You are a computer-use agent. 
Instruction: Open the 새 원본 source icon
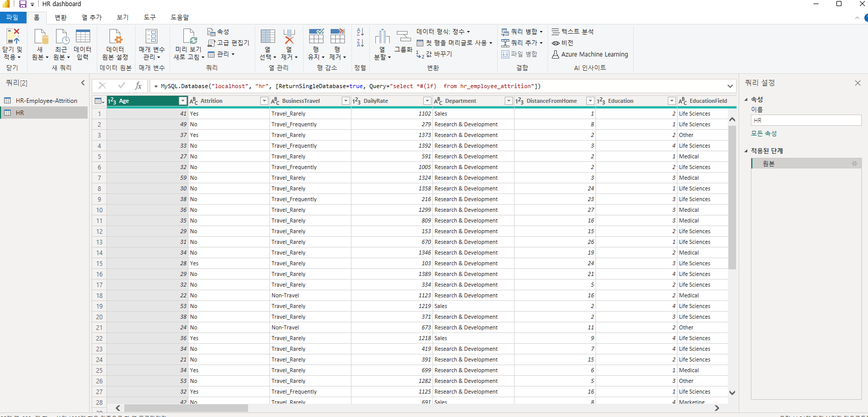[x=40, y=37]
